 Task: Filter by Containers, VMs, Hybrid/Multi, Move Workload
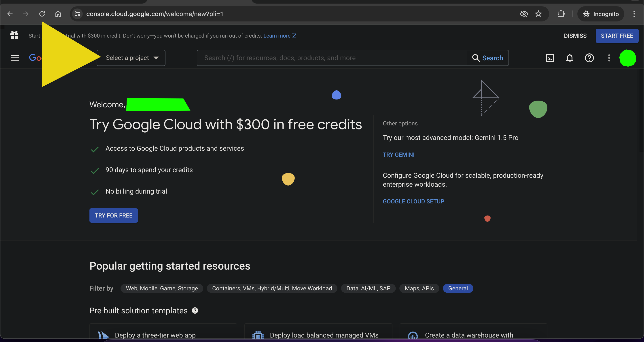coord(272,289)
